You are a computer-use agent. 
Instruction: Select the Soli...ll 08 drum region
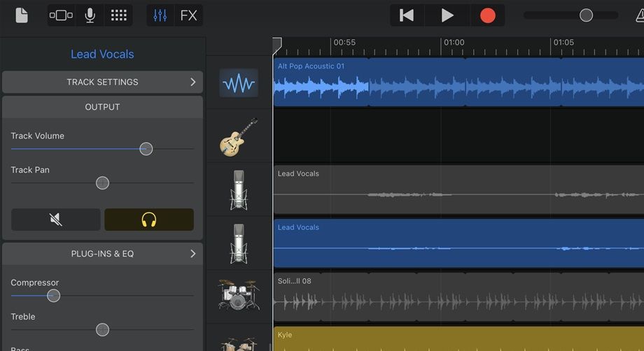pyautogui.click(x=458, y=297)
